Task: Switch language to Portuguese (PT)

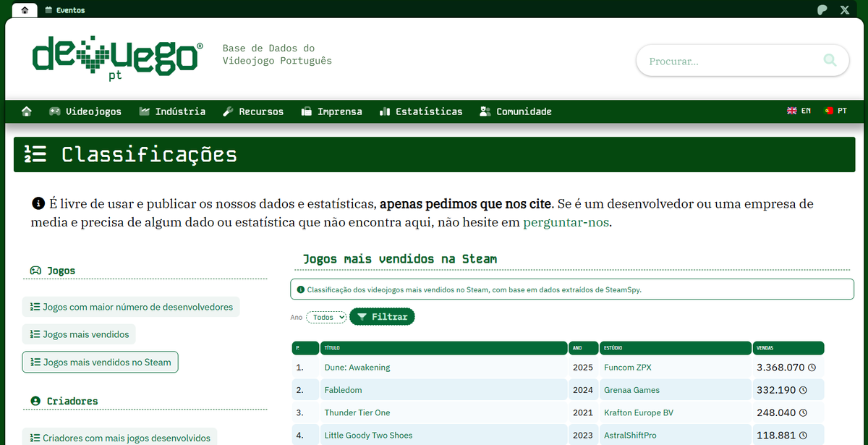Action: [x=835, y=111]
